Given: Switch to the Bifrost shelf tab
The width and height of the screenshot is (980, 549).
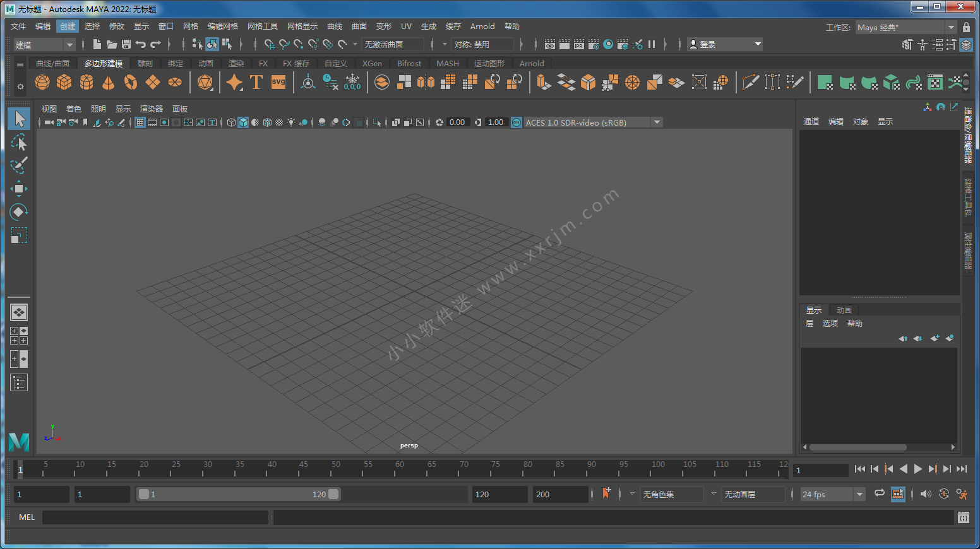Looking at the screenshot, I should [409, 63].
